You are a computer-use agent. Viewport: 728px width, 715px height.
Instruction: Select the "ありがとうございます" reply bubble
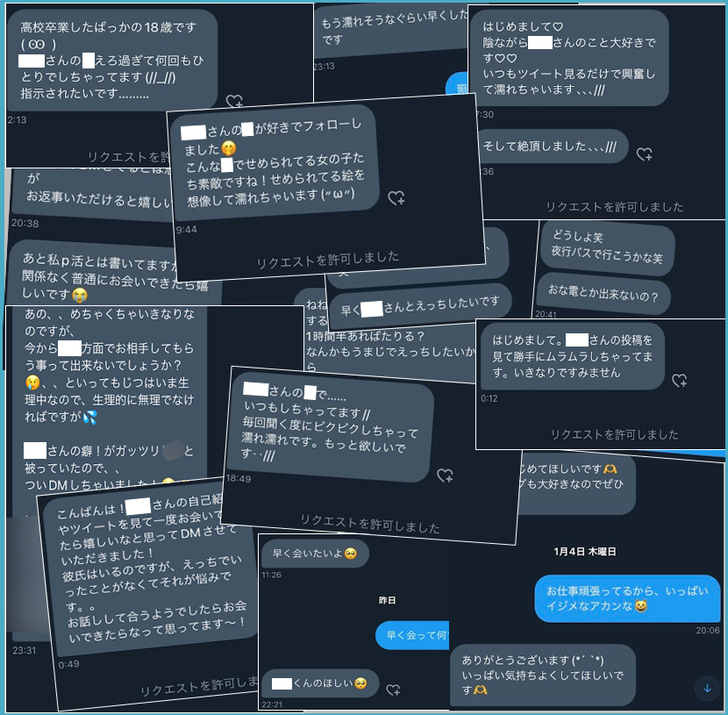coord(543,675)
